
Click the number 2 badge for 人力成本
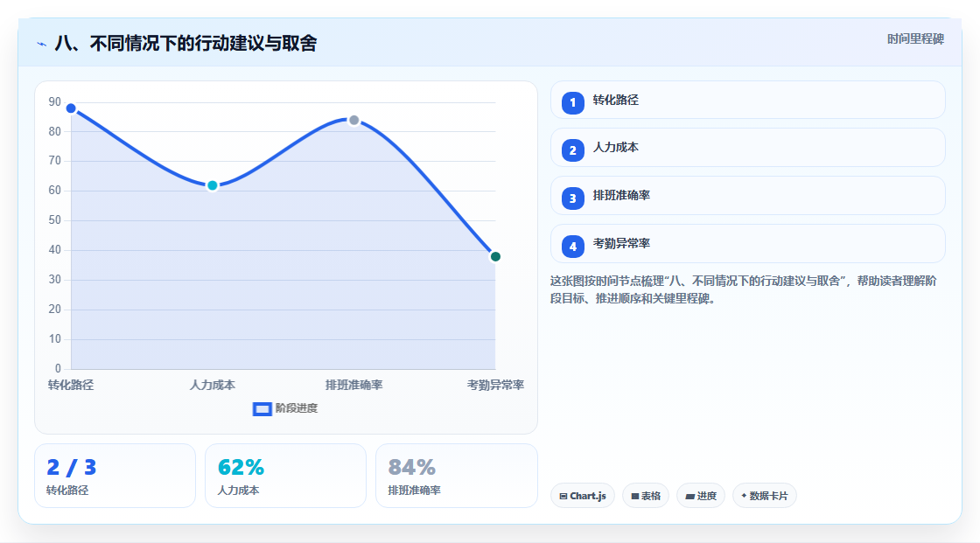click(x=572, y=150)
